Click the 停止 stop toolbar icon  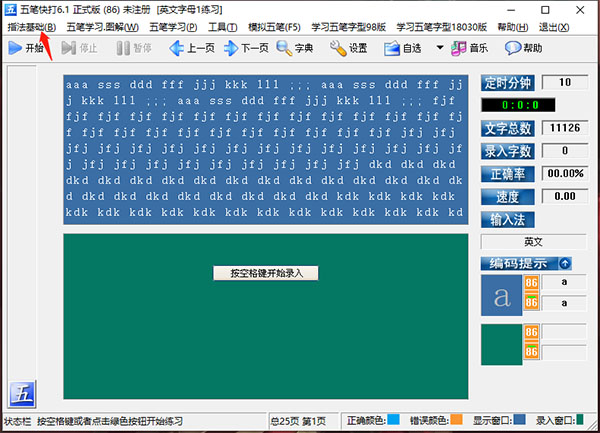[68, 48]
